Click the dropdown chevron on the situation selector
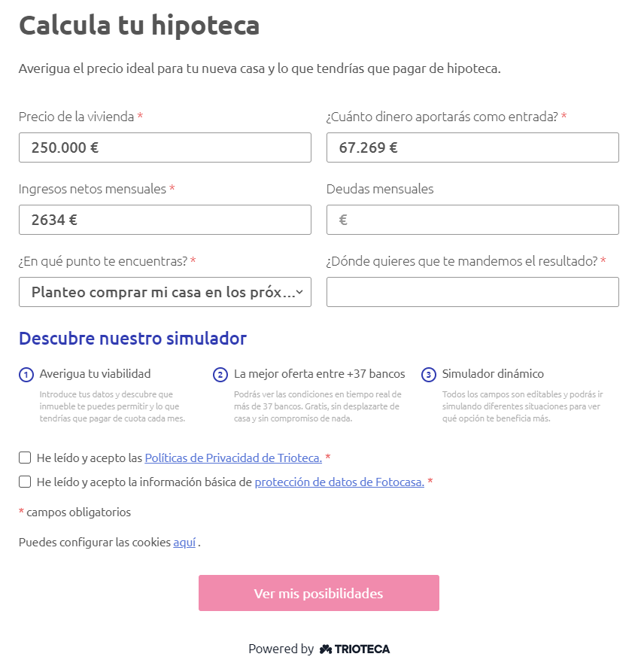This screenshot has width=644, height=672. point(299,292)
